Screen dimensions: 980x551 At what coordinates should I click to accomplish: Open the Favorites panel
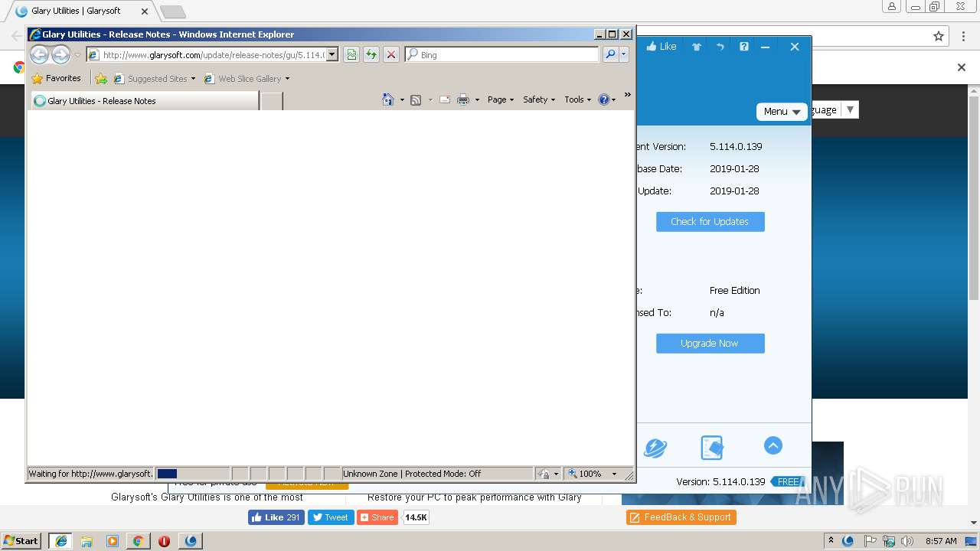point(56,78)
